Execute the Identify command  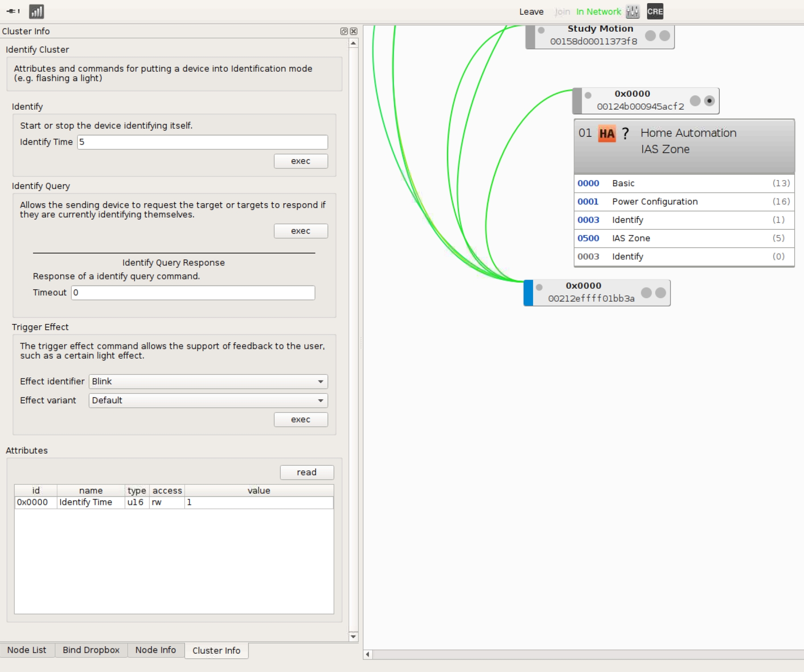pos(301,161)
